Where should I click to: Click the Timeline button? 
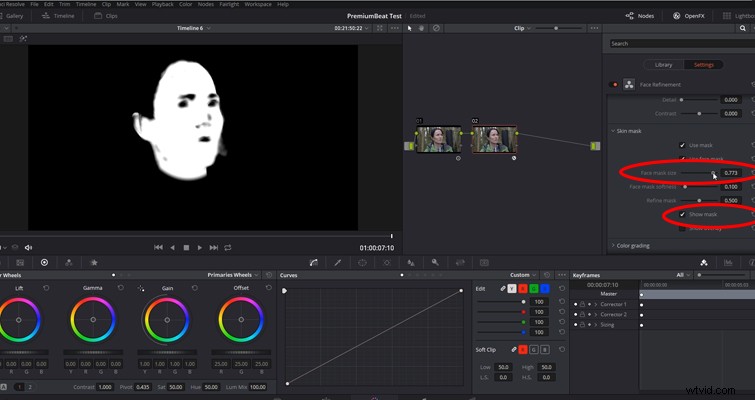pos(58,16)
